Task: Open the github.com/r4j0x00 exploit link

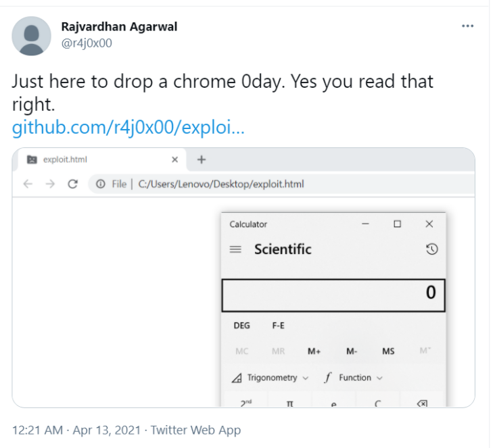Action: (x=128, y=127)
